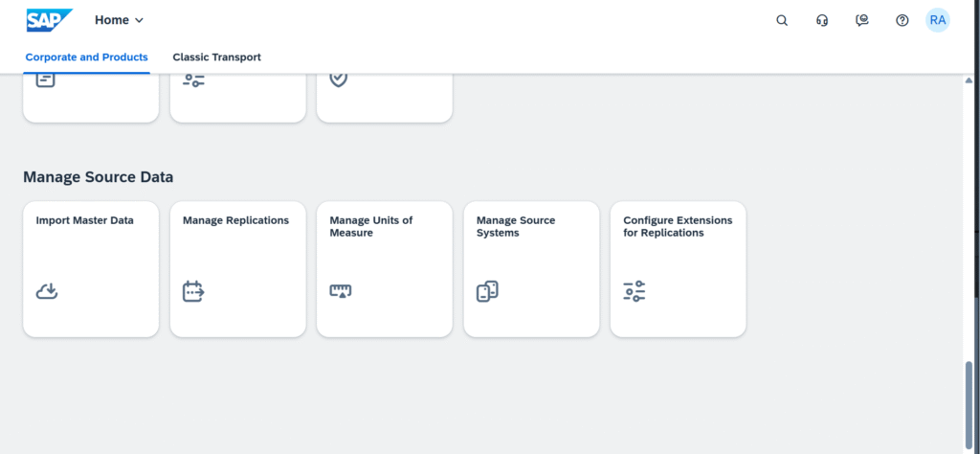The width and height of the screenshot is (980, 454).
Task: Click calendar icon on Manage Replications tile
Action: pyautogui.click(x=194, y=291)
